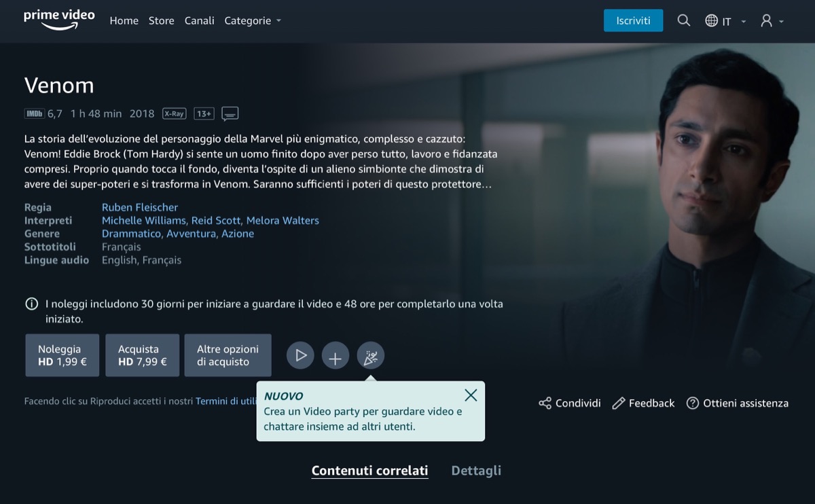Click Noleggia HD 1,99 € button
The width and height of the screenshot is (815, 504).
[62, 355]
